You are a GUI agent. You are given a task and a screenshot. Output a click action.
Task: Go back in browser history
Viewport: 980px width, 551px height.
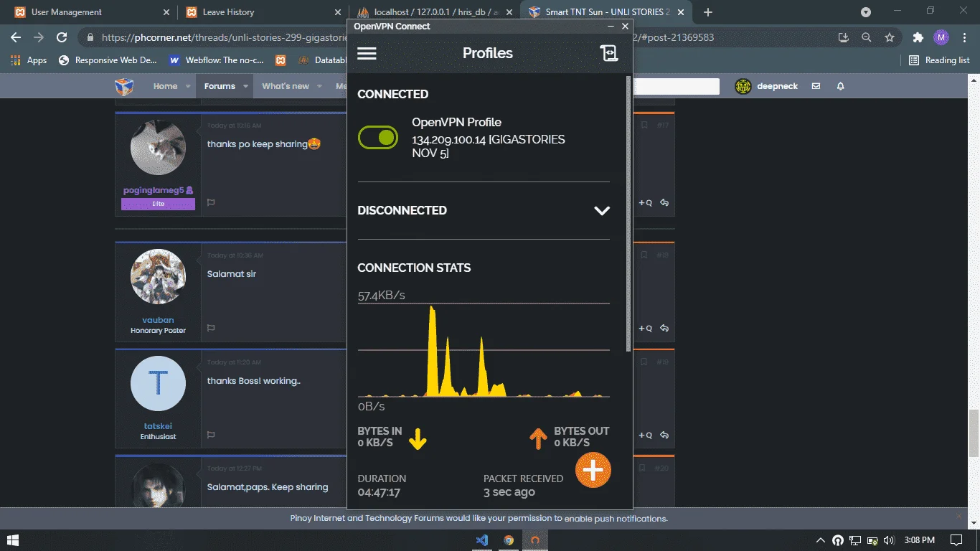tap(16, 37)
